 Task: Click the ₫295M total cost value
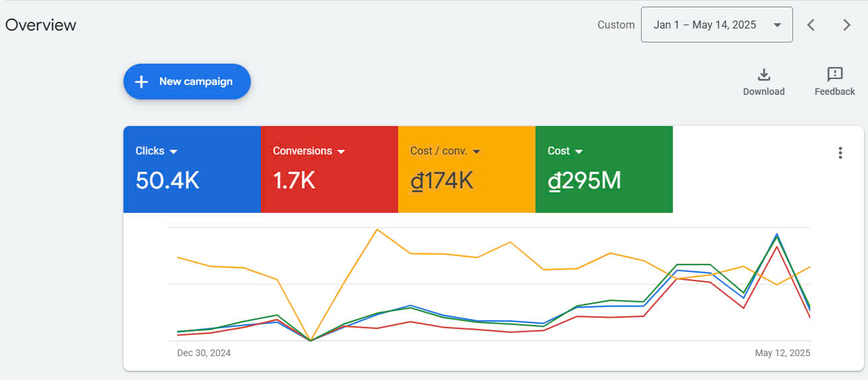pos(584,180)
